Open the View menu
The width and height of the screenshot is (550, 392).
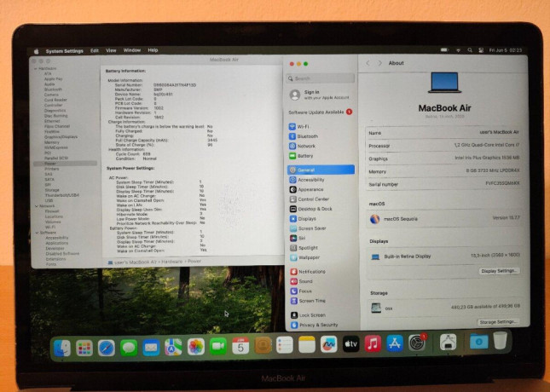[111, 50]
